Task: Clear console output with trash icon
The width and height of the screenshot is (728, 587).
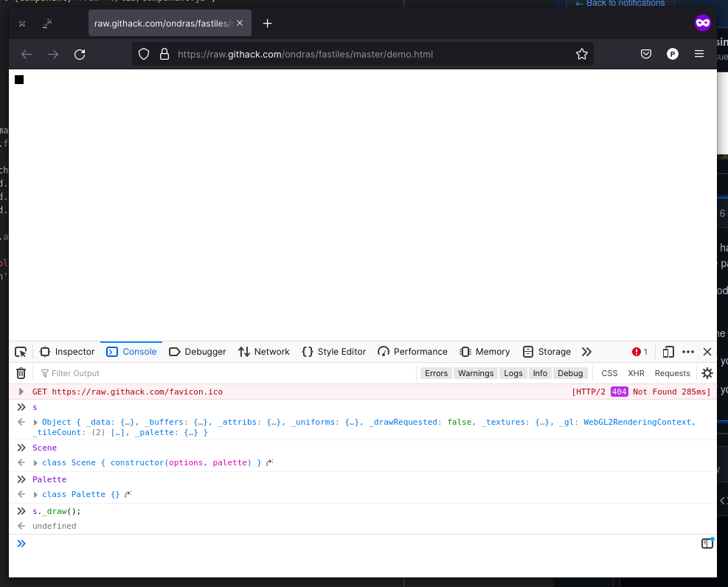Action: [21, 373]
